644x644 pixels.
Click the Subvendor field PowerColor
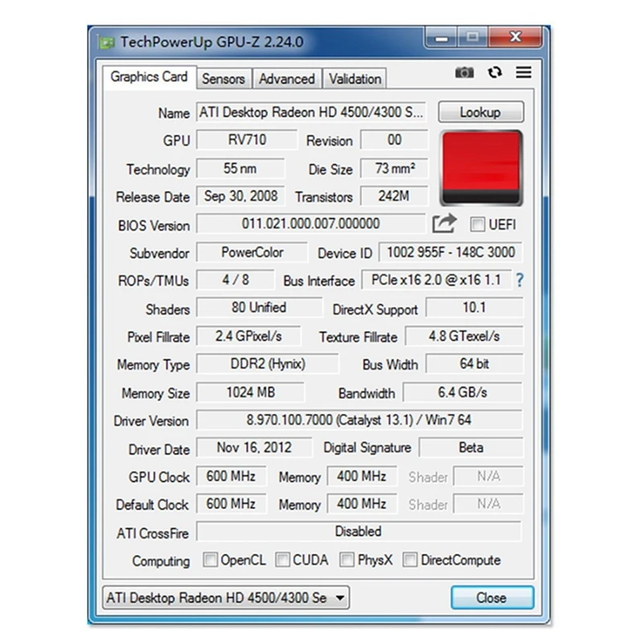tap(252, 253)
